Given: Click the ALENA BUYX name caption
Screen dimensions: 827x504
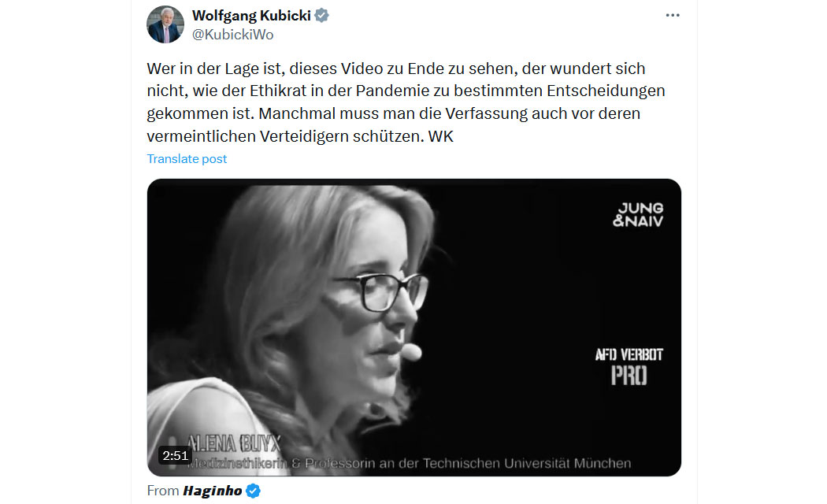Looking at the screenshot, I should coord(234,444).
